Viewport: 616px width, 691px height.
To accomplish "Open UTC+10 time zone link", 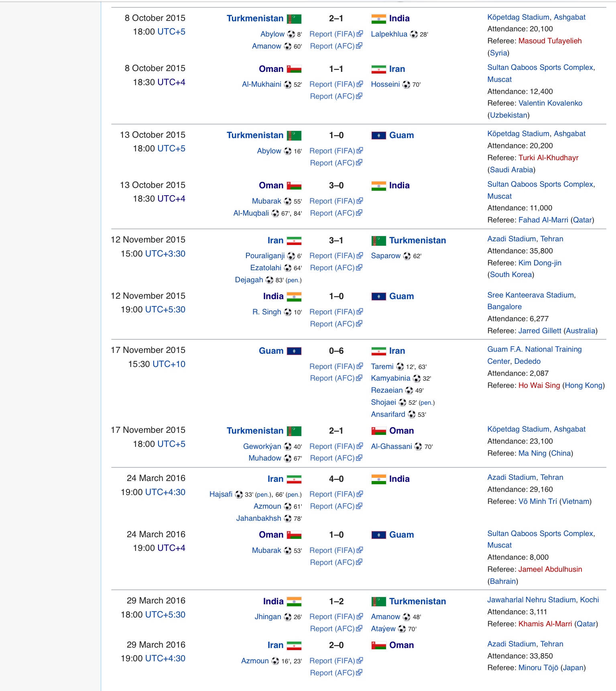I will [x=169, y=364].
